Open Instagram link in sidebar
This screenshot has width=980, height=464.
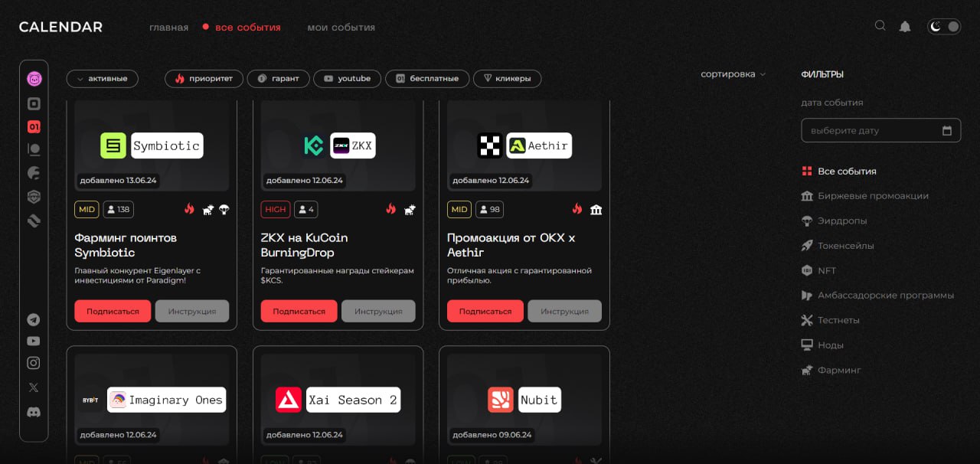(x=34, y=363)
